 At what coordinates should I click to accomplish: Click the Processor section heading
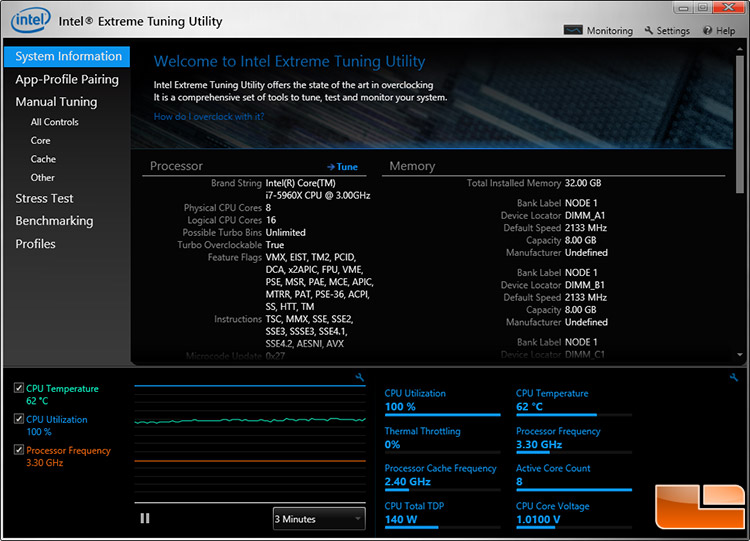[176, 166]
